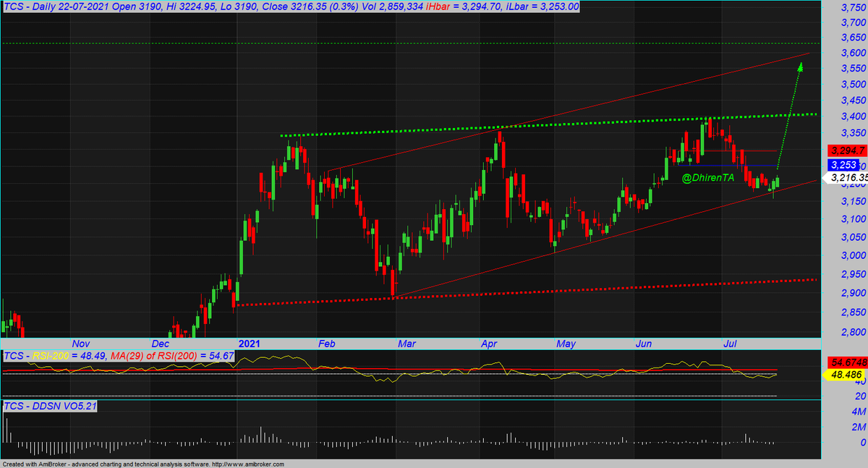Click the 3,450 price axis label

click(853, 101)
